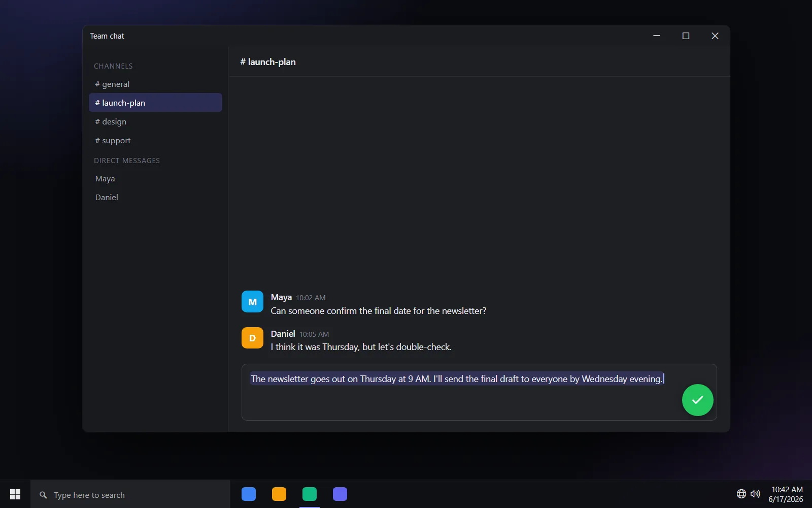Open the taskbar clock and date
Screen dimensions: 812x508
pyautogui.click(x=786, y=494)
